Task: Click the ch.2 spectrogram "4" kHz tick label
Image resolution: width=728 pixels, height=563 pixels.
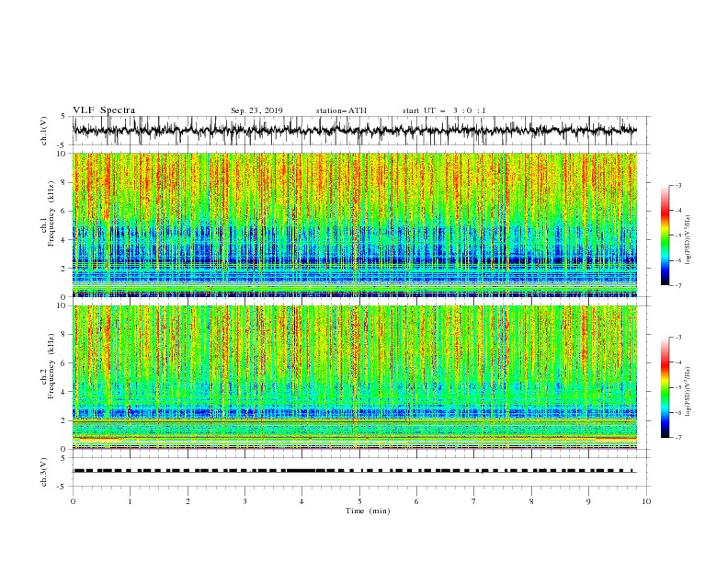Action: [x=63, y=392]
